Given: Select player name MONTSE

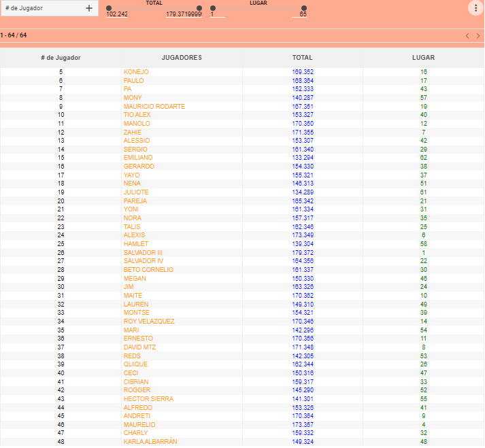Looking at the screenshot, I should (137, 313).
